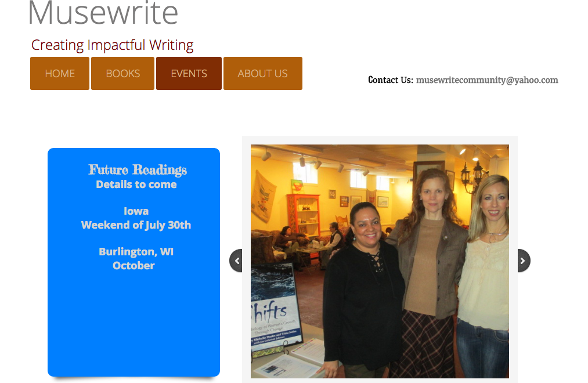
Task: Click the Weekend of July 30th date
Action: [136, 225]
